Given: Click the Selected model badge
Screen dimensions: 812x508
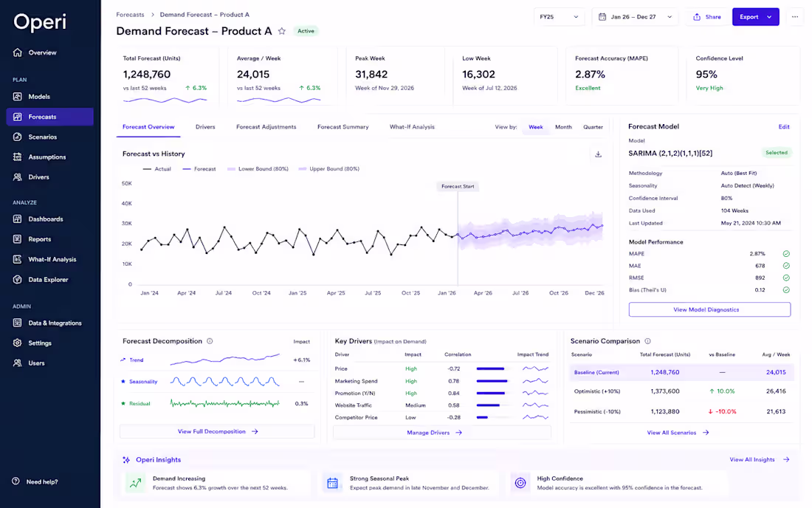Looking at the screenshot, I should click(x=777, y=153).
